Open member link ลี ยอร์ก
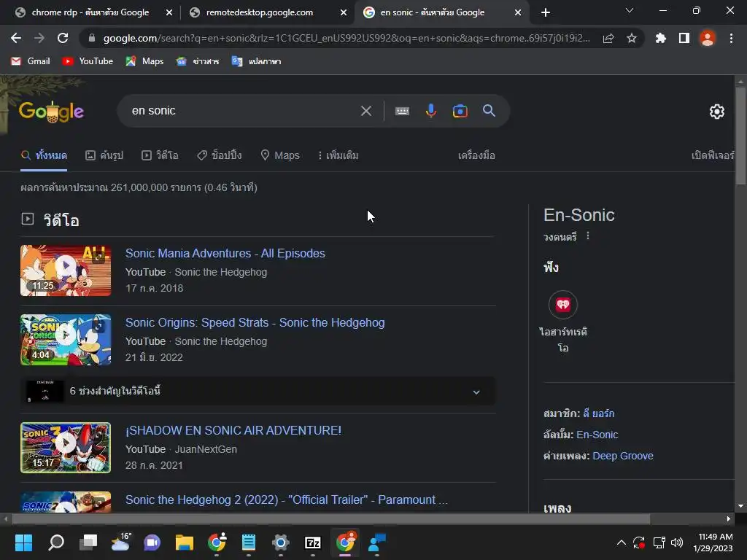Screen dimensions: 747x560 599,413
